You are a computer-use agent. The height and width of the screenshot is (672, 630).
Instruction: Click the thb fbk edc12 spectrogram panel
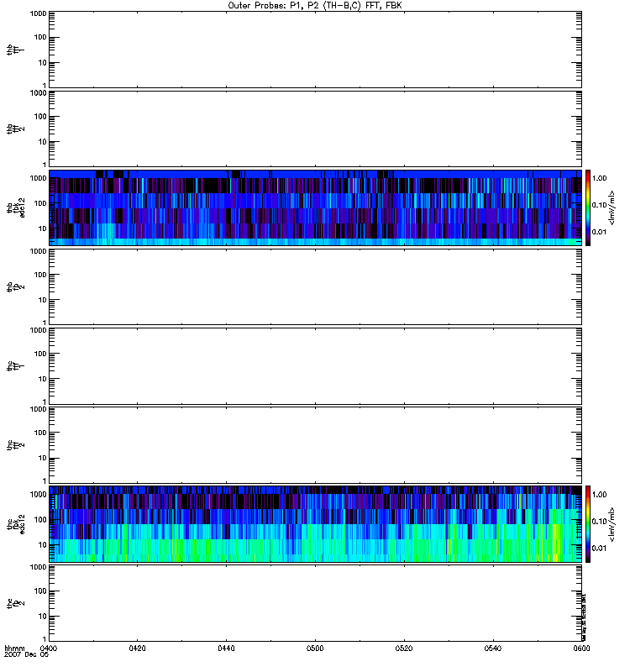coord(316,207)
